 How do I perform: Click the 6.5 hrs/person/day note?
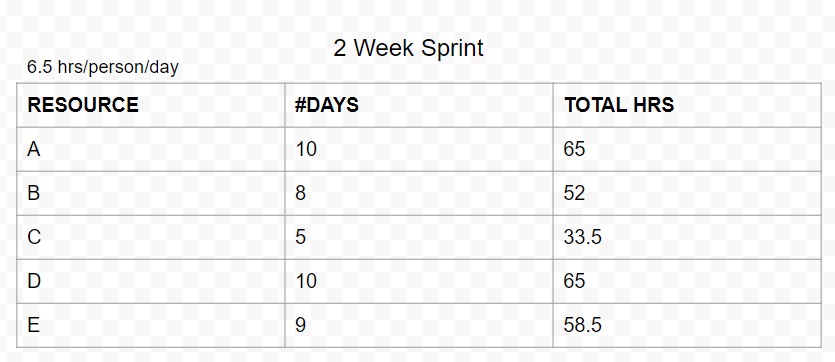[x=103, y=67]
